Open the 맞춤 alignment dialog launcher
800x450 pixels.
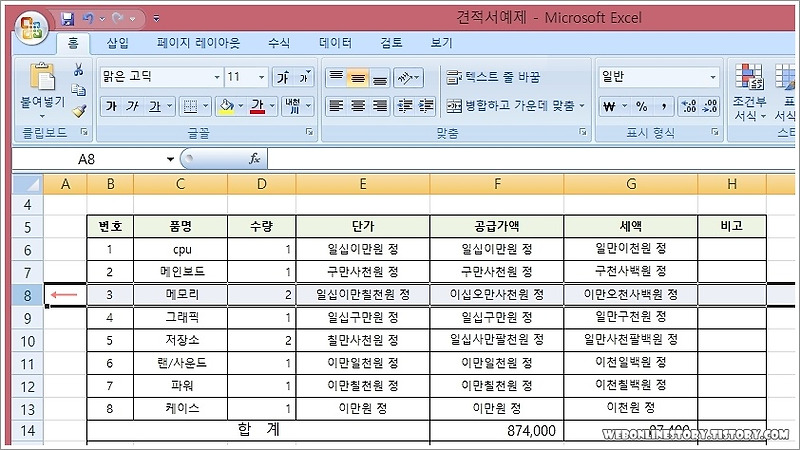point(583,132)
